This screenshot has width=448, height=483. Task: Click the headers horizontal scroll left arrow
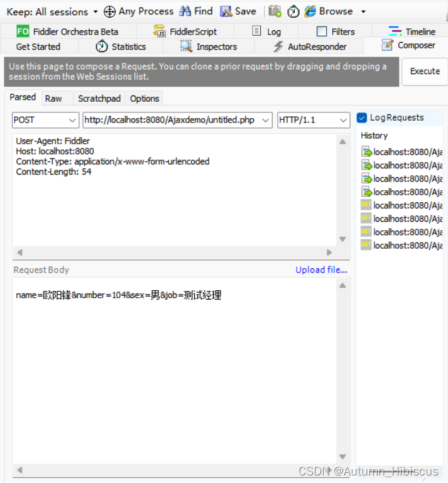tap(19, 252)
